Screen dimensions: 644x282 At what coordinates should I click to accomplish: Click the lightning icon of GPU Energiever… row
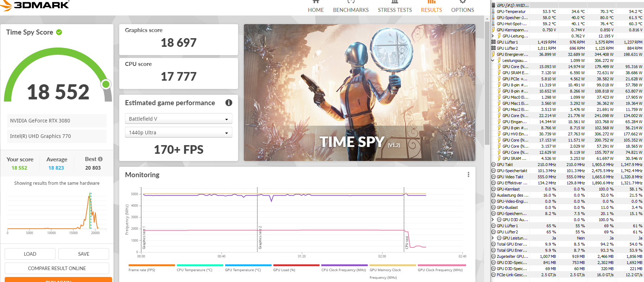pos(493,54)
